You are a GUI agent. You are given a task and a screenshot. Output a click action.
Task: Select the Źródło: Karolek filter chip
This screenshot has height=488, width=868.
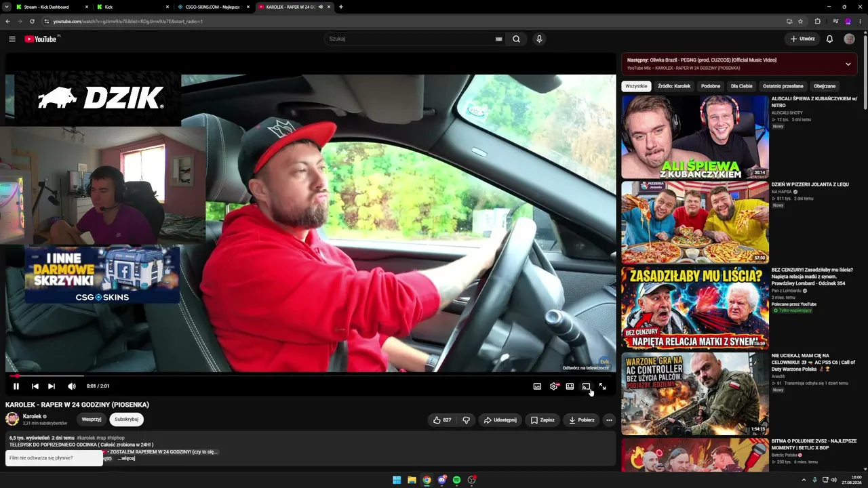point(674,86)
